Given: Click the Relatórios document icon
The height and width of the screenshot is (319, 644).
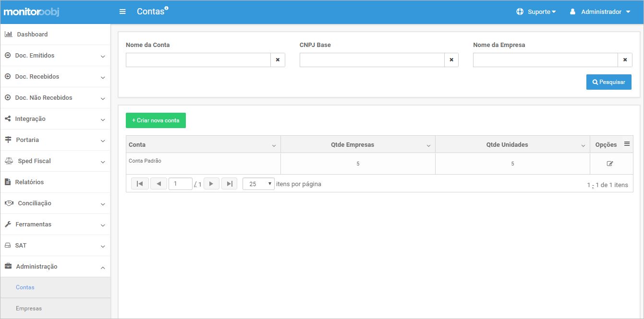Looking at the screenshot, I should coord(8,182).
